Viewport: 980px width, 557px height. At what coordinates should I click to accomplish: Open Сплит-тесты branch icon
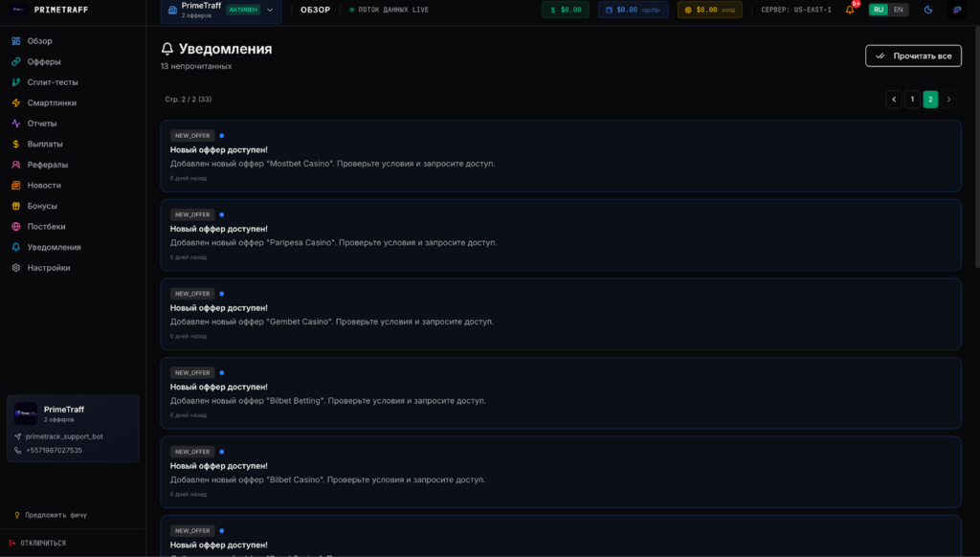[x=15, y=82]
